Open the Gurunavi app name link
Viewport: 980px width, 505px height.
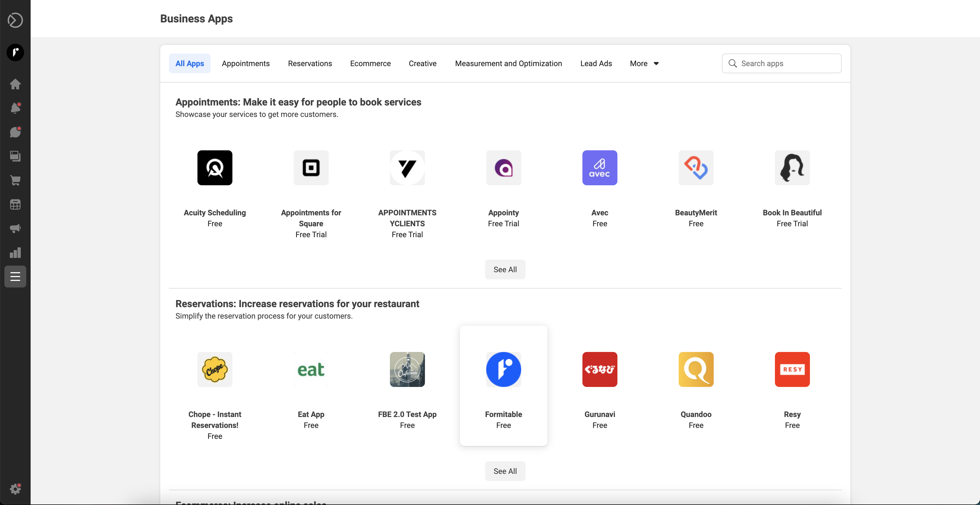pos(600,414)
